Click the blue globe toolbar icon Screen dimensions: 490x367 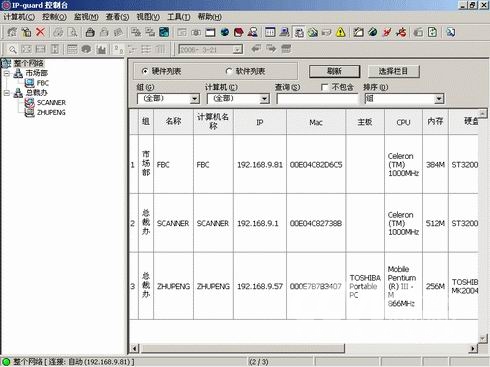click(x=225, y=32)
